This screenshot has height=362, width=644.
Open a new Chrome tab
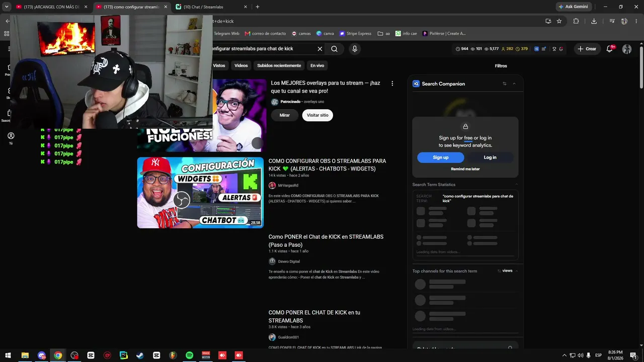click(258, 7)
